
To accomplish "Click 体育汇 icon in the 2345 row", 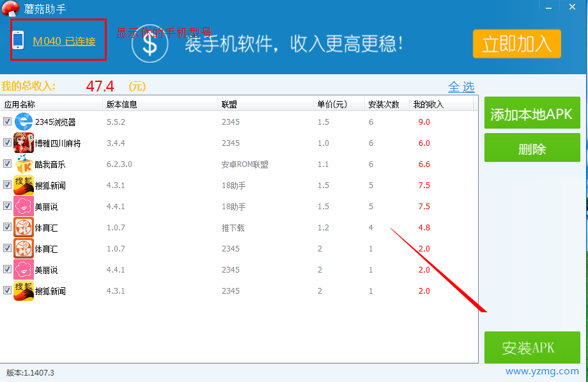I will click(24, 248).
